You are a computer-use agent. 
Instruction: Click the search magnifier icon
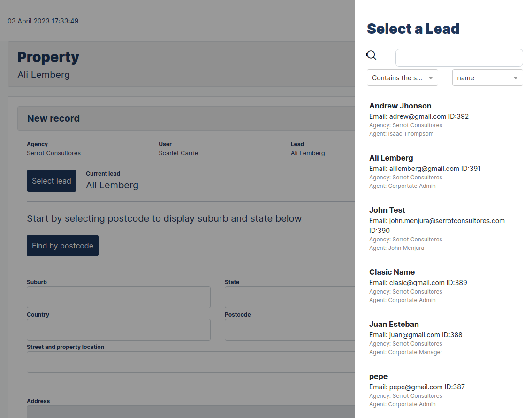click(x=371, y=55)
